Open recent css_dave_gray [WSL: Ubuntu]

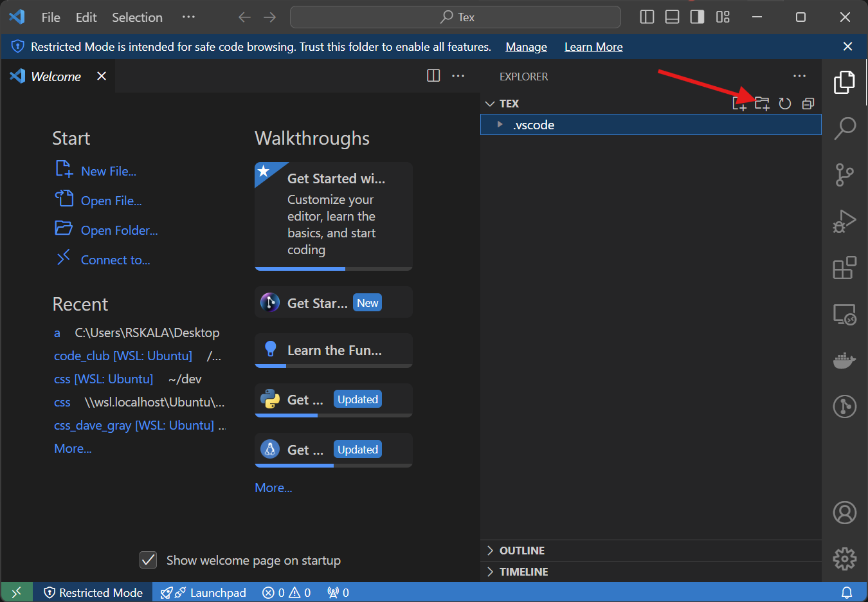[134, 425]
